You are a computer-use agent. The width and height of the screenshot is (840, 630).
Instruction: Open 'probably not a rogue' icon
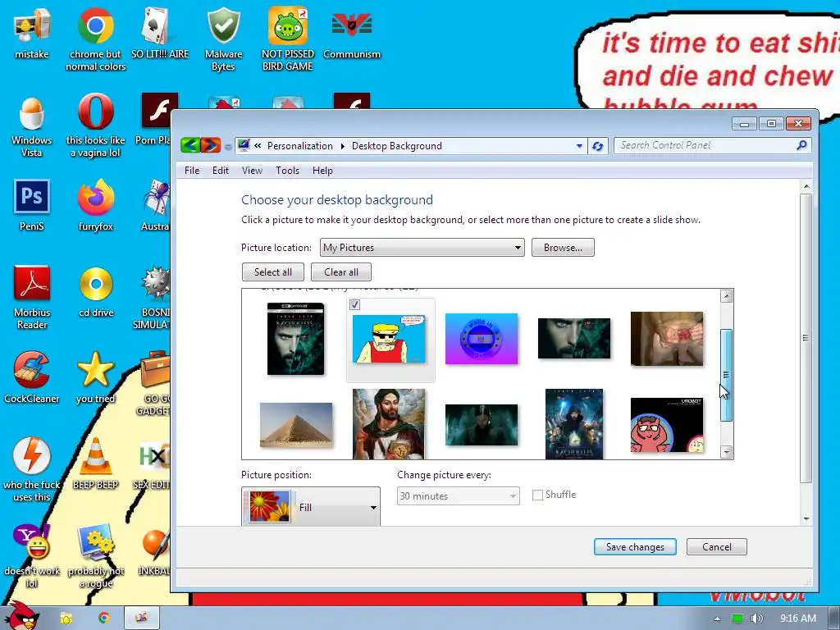pos(96,556)
